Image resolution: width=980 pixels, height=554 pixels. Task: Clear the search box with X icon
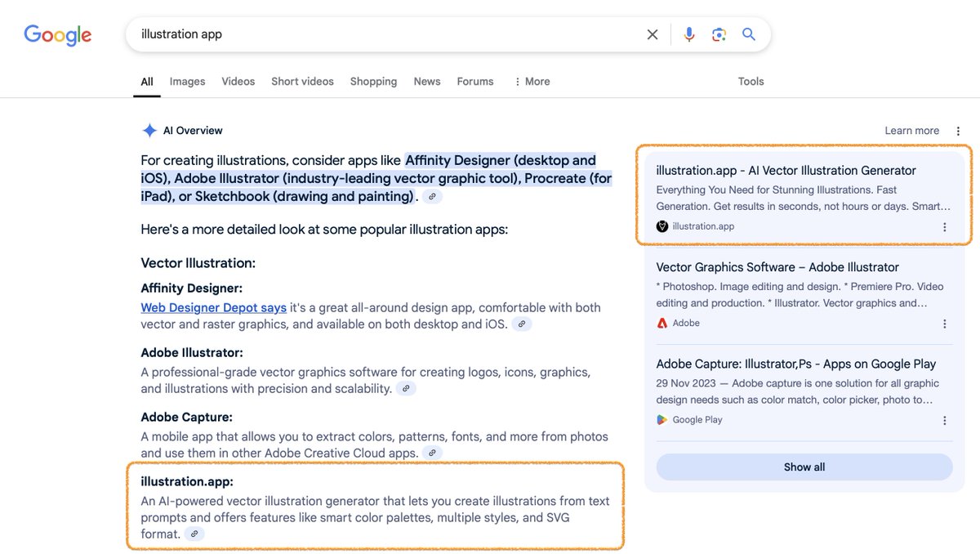(x=653, y=34)
